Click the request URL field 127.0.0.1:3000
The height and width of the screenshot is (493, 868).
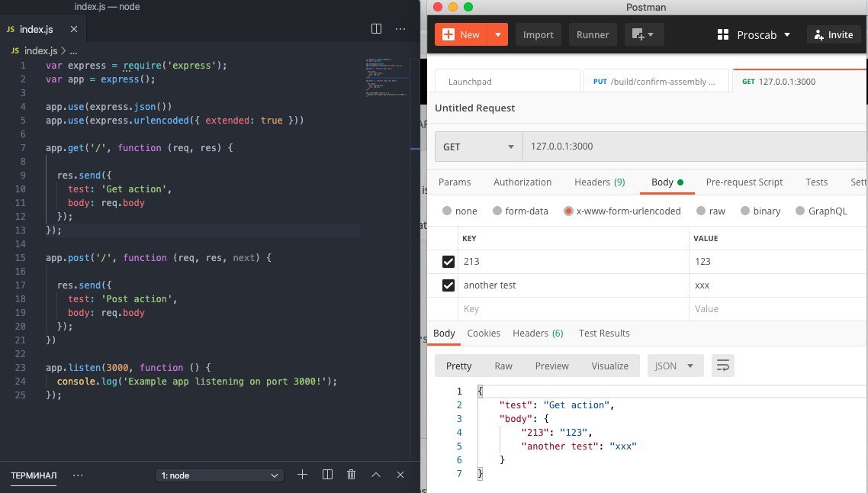tap(695, 147)
